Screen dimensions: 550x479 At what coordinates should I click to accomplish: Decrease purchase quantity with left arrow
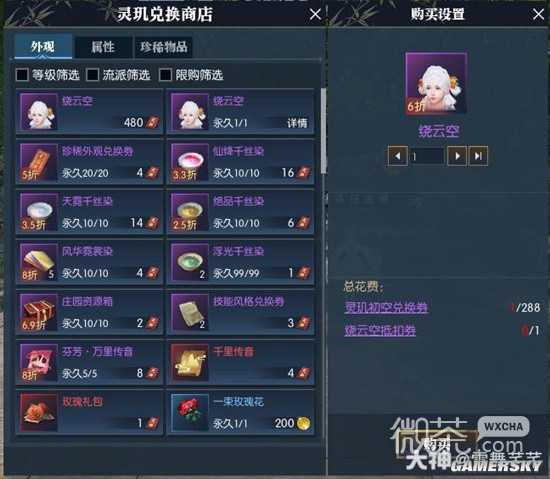(x=398, y=156)
